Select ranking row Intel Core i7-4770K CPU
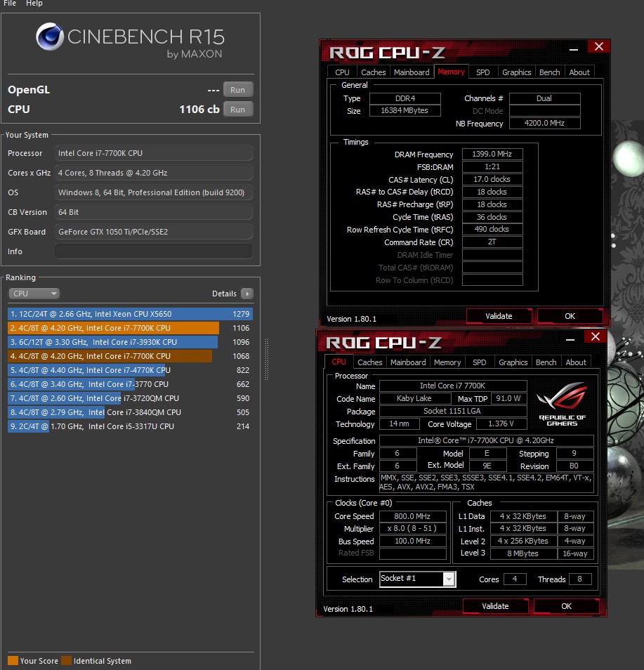Viewport: 644px width, 670px height. 130,370
